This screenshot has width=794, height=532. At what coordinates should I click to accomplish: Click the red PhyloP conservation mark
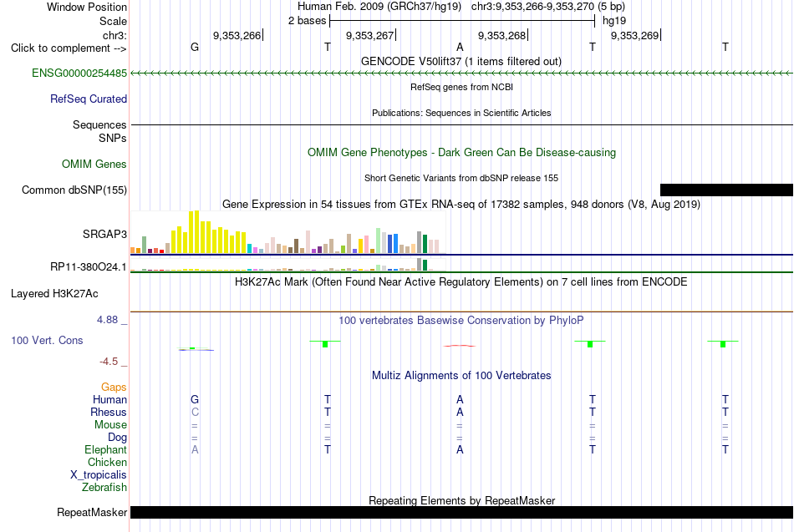(x=460, y=346)
